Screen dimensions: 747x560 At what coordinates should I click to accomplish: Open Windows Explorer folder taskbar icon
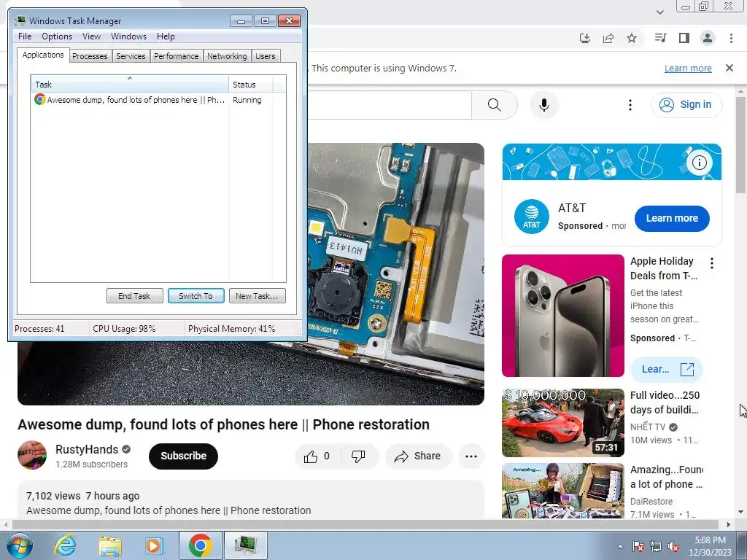(110, 545)
